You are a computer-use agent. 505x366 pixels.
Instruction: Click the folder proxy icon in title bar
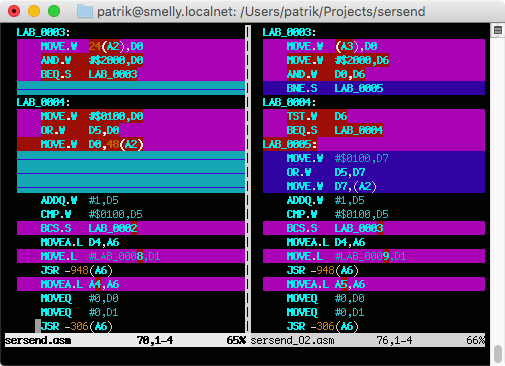pyautogui.click(x=85, y=12)
